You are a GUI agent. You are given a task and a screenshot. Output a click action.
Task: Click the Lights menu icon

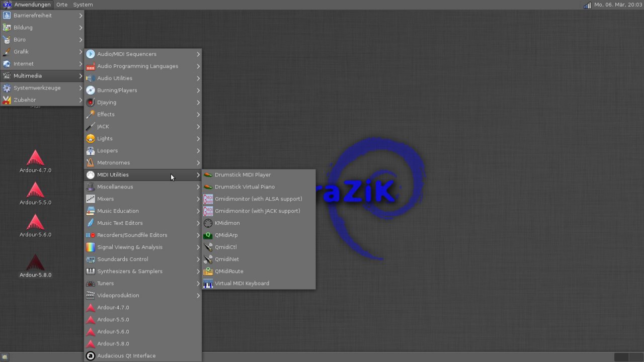[91, 139]
